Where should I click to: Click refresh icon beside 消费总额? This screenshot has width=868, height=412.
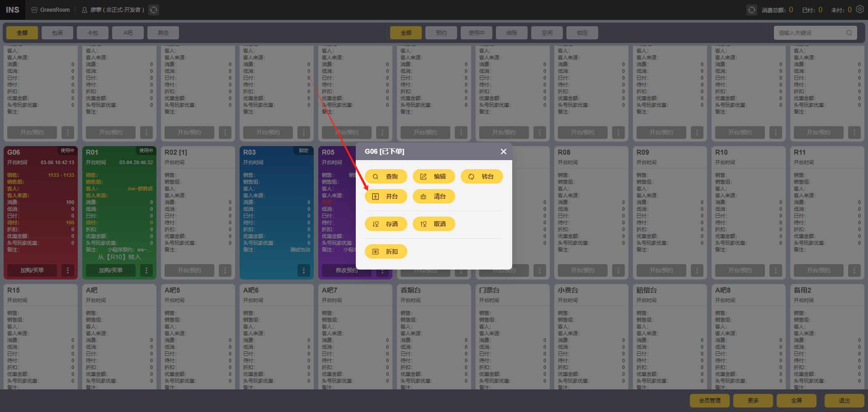tap(751, 10)
